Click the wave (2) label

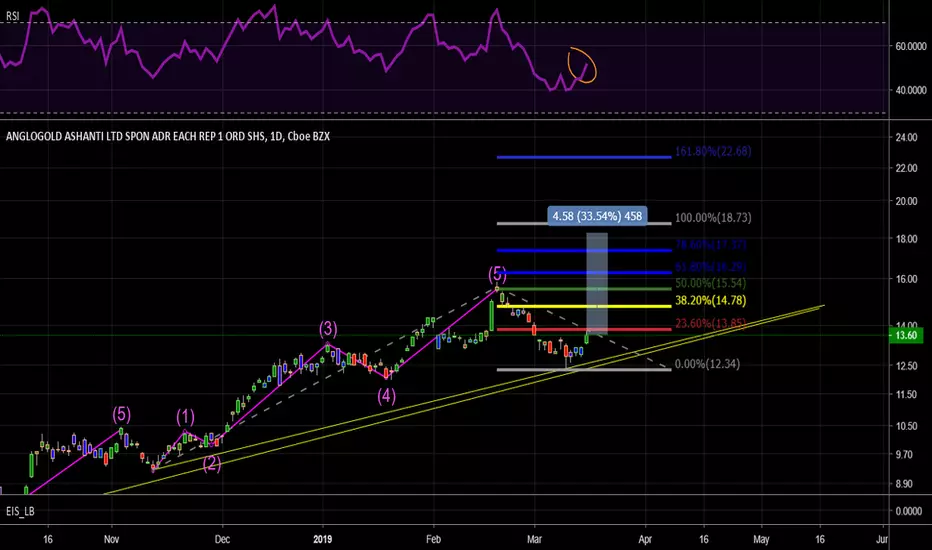[x=212, y=463]
